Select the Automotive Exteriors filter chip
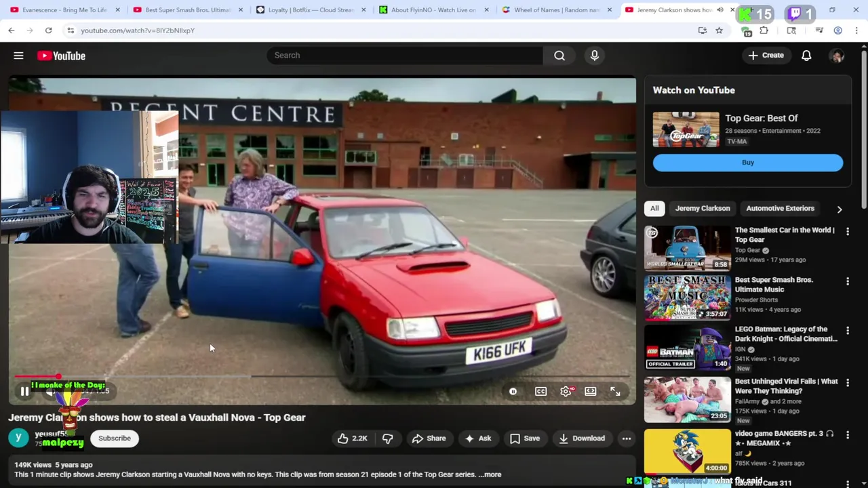The width and height of the screenshot is (868, 488). pyautogui.click(x=780, y=209)
